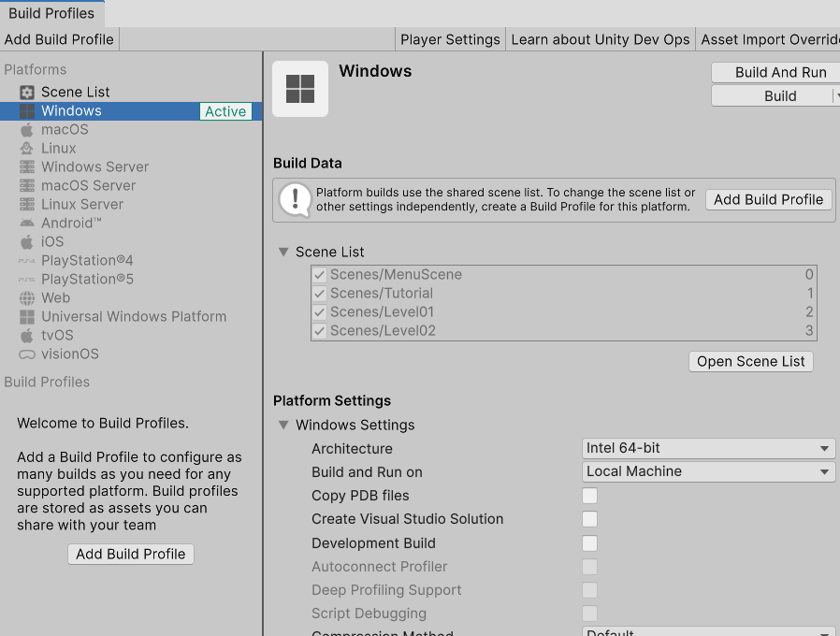Select the Android robot platform icon
The image size is (840, 636).
click(x=27, y=223)
